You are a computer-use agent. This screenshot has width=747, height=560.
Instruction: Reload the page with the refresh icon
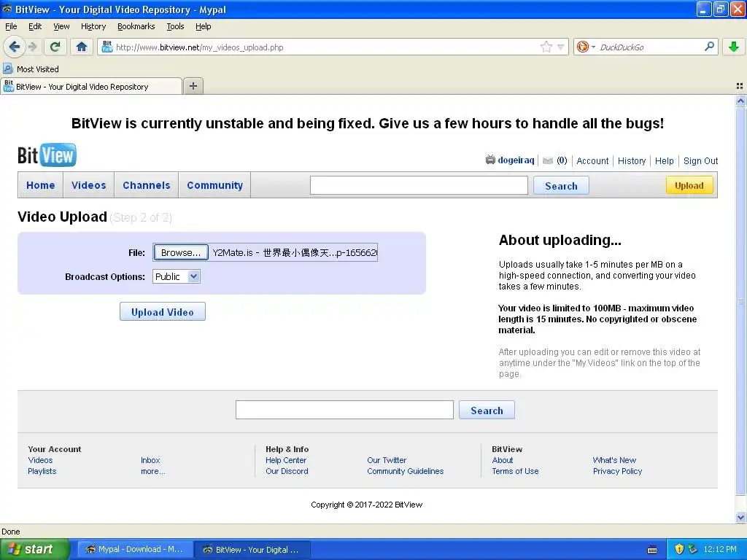(55, 47)
